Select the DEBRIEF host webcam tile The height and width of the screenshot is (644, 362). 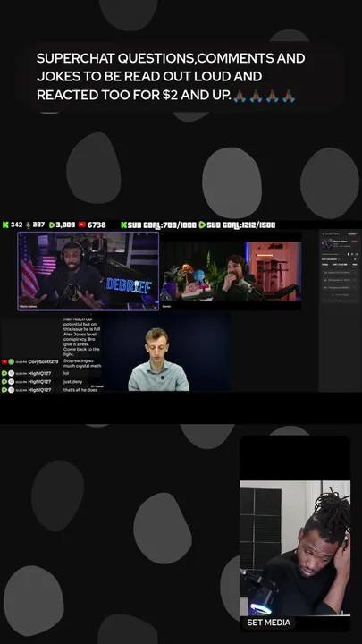coord(88,271)
